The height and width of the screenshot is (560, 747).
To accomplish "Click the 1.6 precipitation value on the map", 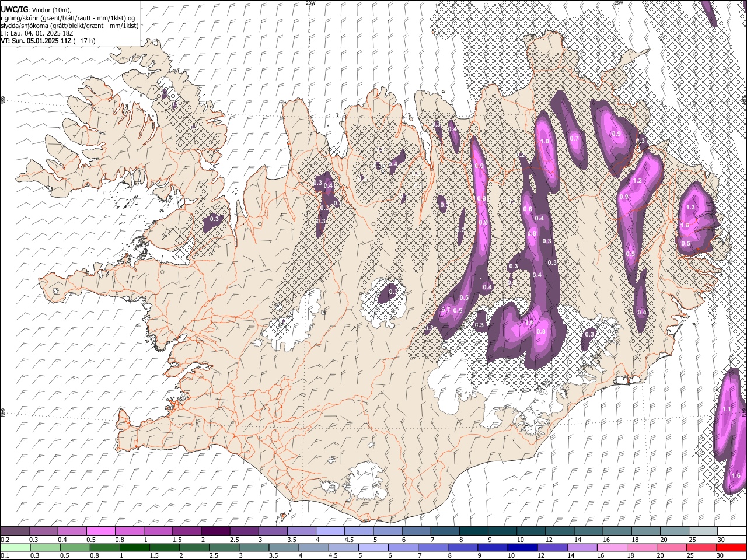I will click(x=736, y=475).
